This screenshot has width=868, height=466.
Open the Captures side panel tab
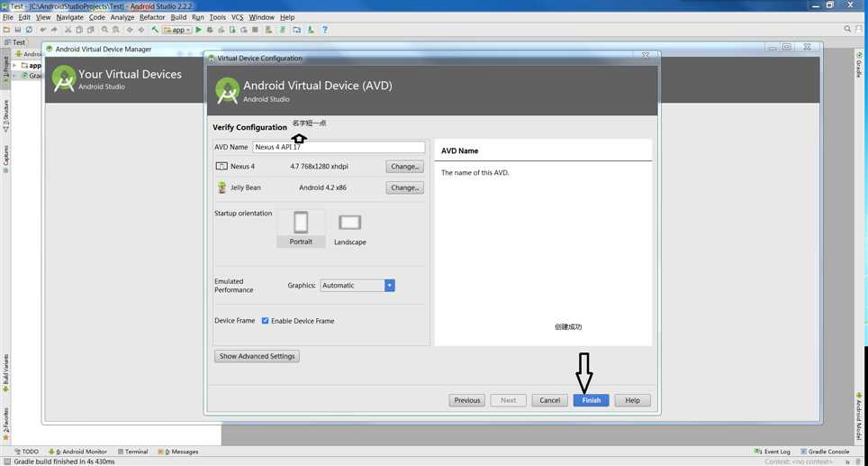pyautogui.click(x=5, y=159)
